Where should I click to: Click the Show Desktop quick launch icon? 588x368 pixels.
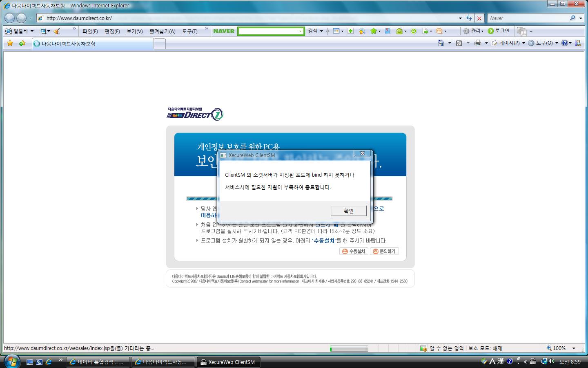[x=29, y=362]
